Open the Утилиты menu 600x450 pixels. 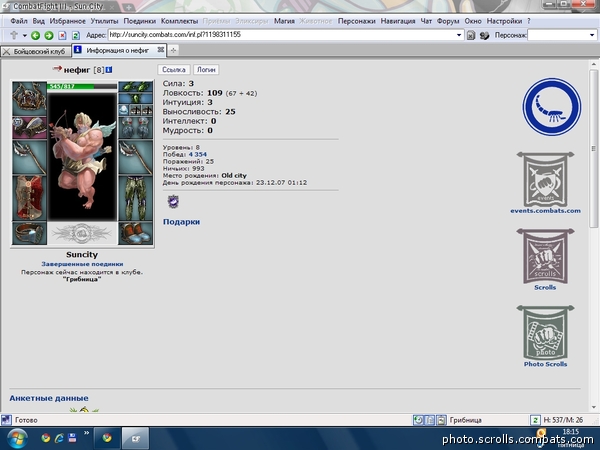pyautogui.click(x=104, y=21)
